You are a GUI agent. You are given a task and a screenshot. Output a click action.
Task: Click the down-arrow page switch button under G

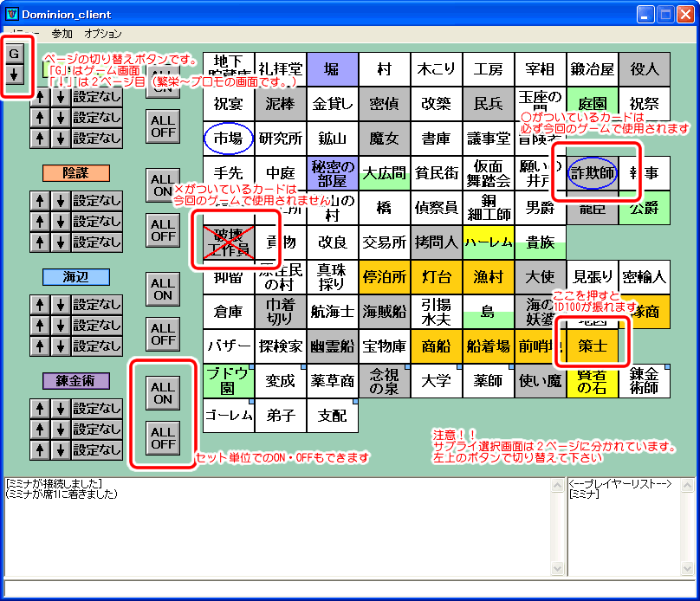tap(14, 74)
